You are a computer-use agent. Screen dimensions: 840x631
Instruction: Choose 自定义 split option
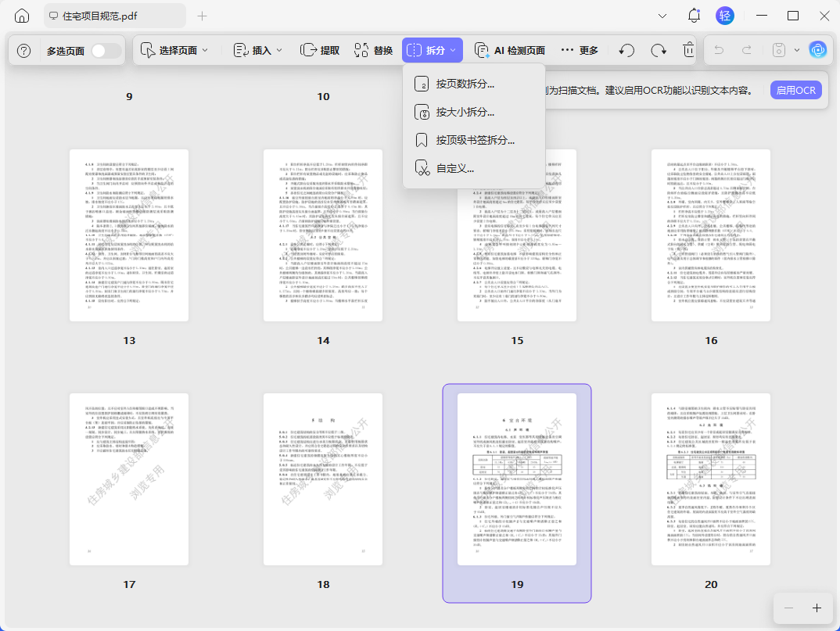473,168
